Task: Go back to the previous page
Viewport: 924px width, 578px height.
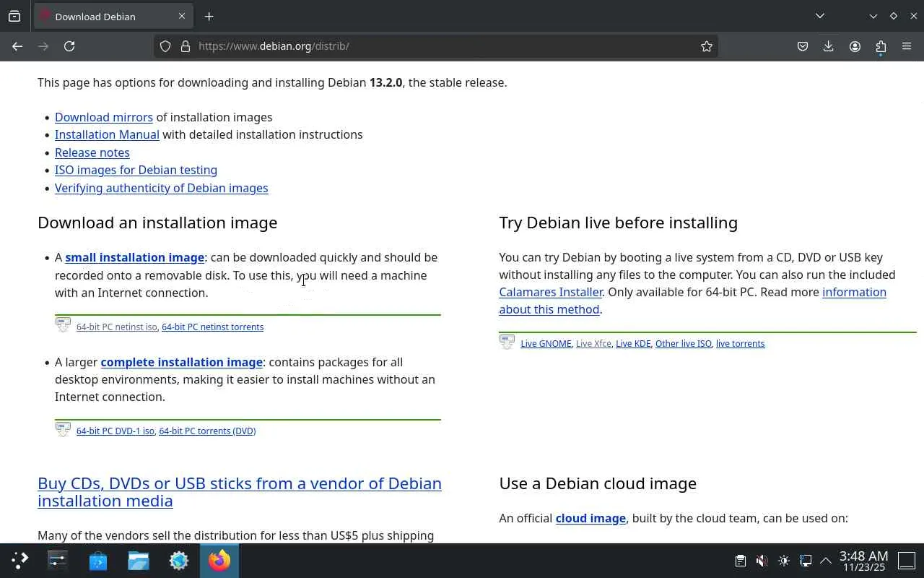Action: pos(17,46)
